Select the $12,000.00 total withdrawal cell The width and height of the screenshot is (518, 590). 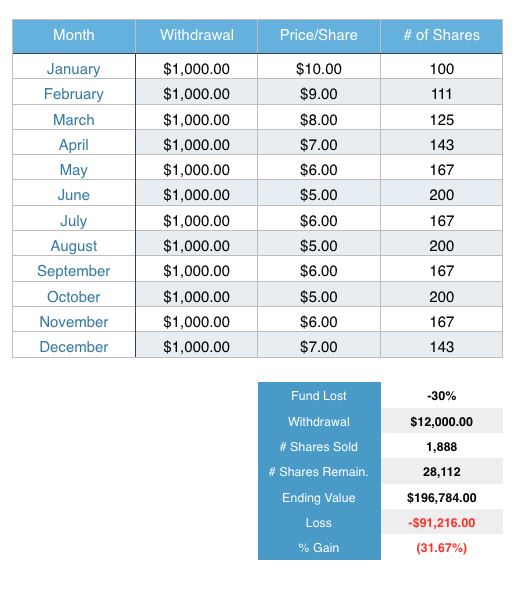(x=442, y=421)
